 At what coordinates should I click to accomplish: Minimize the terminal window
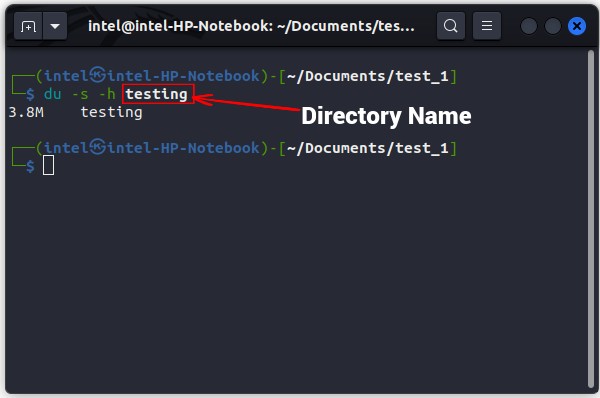click(528, 26)
